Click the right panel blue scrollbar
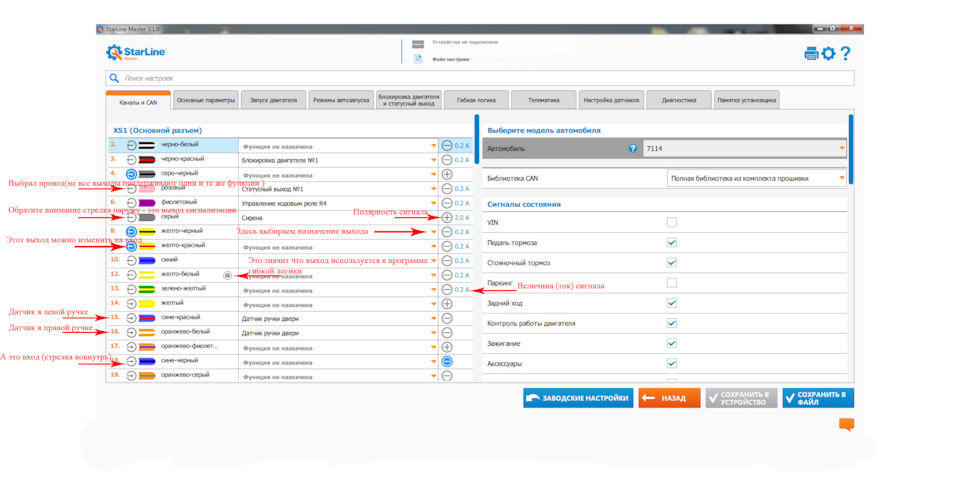The height and width of the screenshot is (480, 960). [x=850, y=149]
